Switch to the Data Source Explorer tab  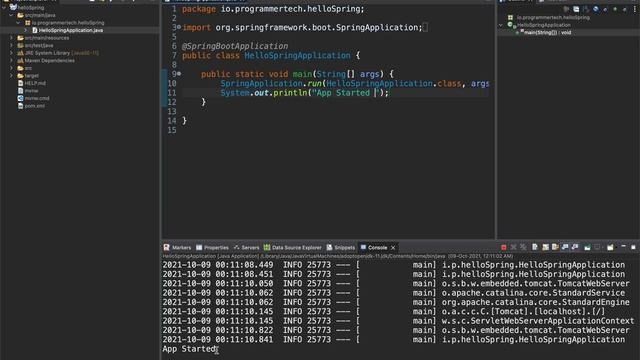pos(293,248)
